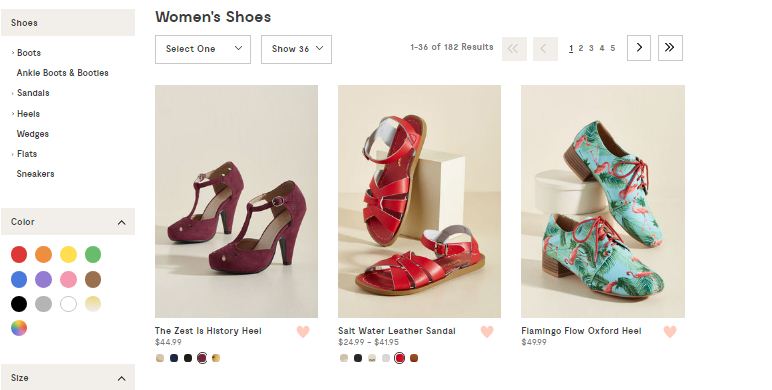The height and width of the screenshot is (390, 772).
Task: Expand the Boots subcategory
Action: tap(29, 53)
